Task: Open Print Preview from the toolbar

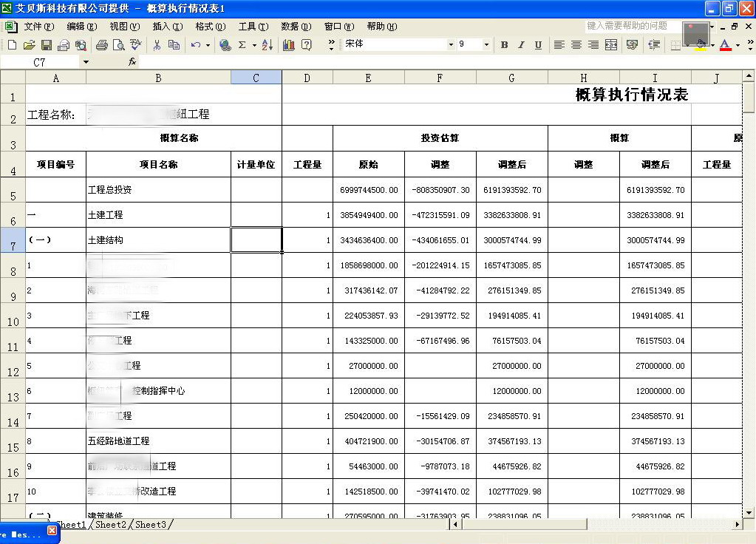Action: click(x=118, y=45)
